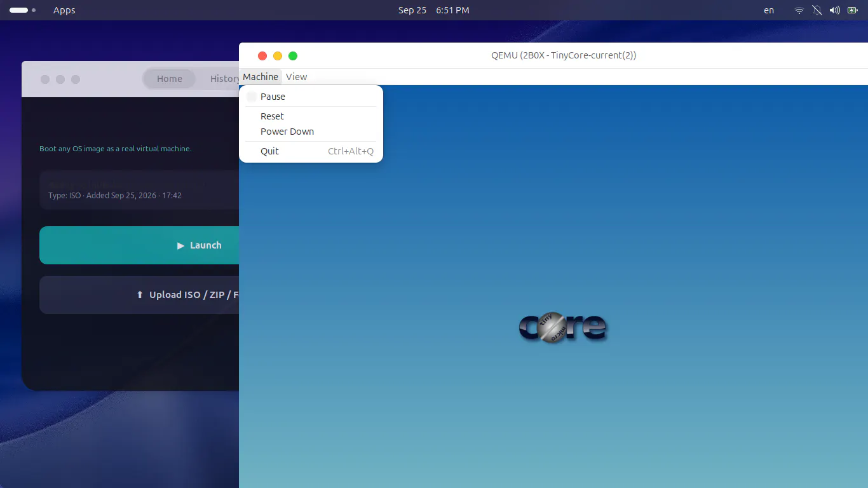Click the TinyCore logo in the VM display

click(x=562, y=327)
